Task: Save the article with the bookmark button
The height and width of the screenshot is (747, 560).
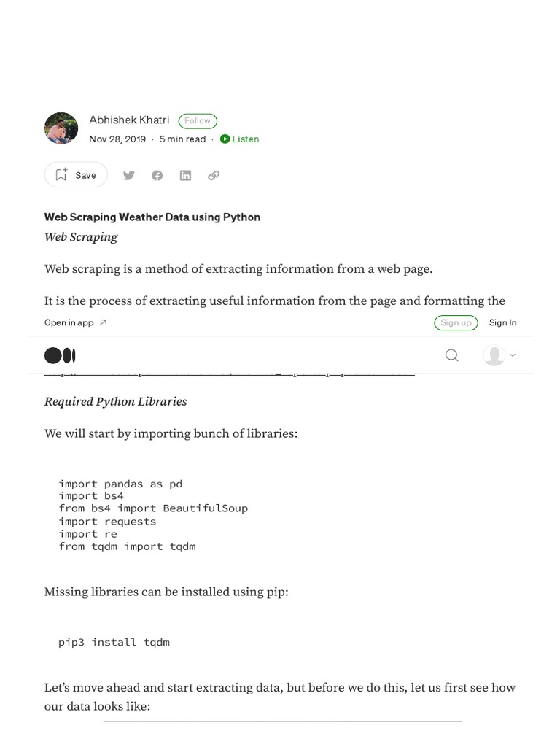Action: 76,175
